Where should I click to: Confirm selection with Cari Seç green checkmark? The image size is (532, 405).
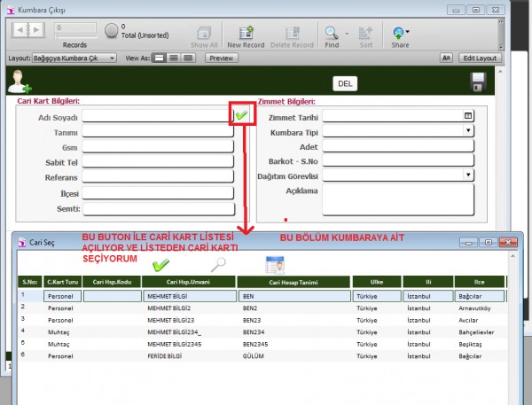(x=160, y=264)
